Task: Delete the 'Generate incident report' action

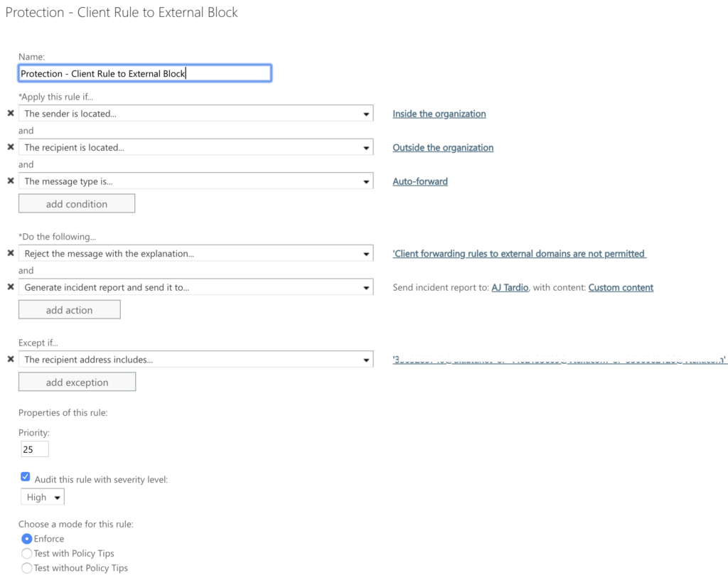Action: (11, 287)
